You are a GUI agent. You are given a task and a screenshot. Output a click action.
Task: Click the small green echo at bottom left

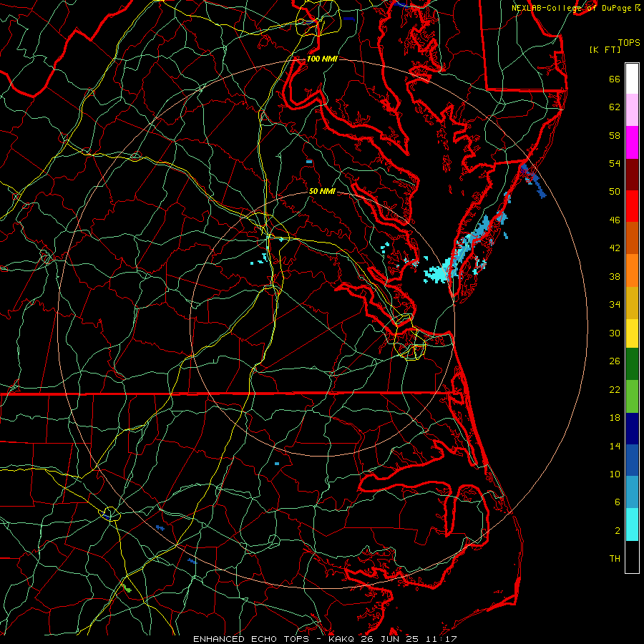[127, 589]
